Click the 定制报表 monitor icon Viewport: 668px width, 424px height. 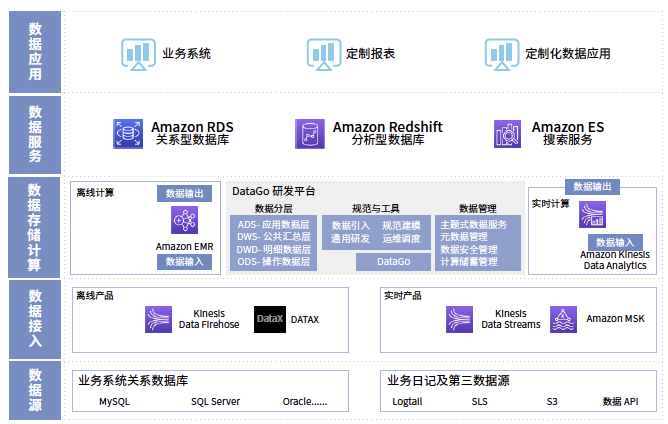[320, 53]
